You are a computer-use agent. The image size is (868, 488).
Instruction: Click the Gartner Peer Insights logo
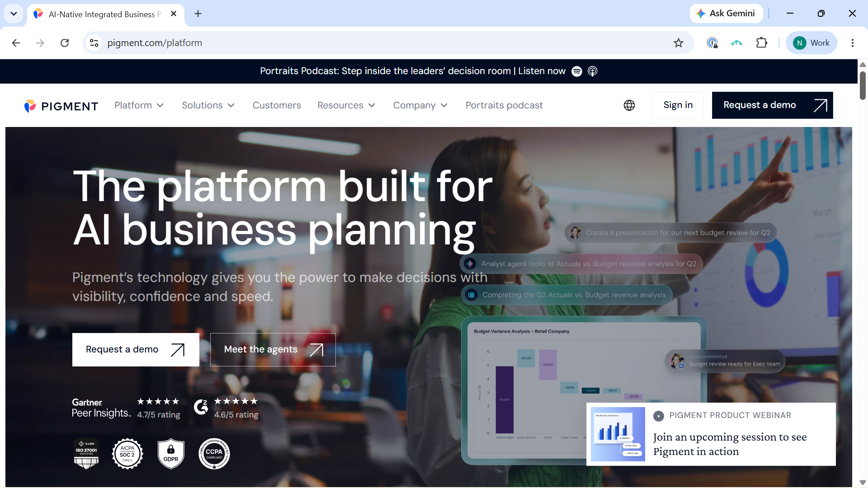click(101, 408)
